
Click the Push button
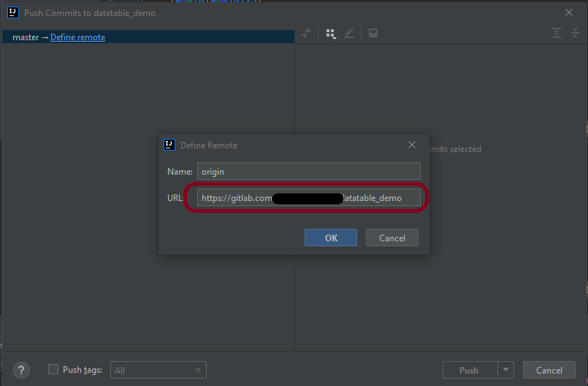point(469,371)
